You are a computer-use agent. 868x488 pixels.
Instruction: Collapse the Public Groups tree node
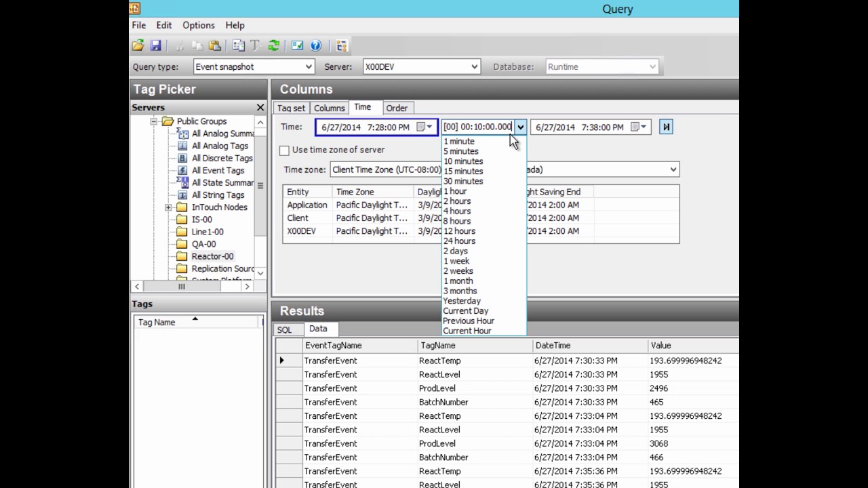click(x=154, y=121)
